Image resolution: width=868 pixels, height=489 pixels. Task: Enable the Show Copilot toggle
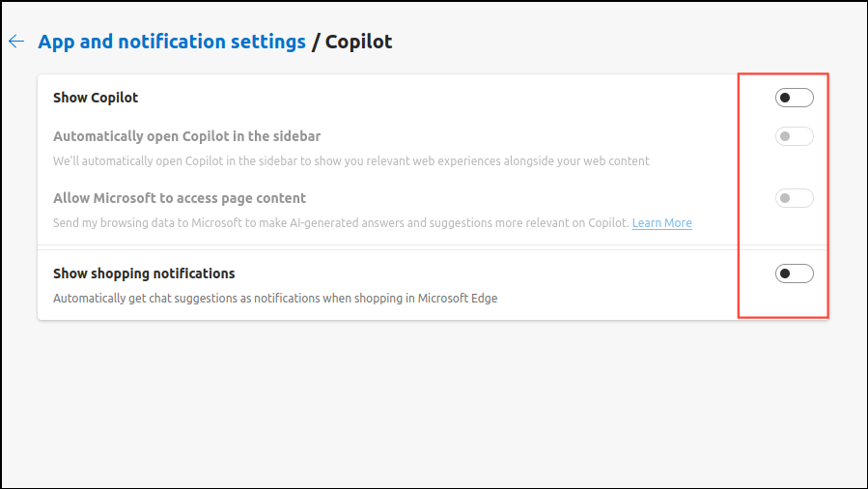tap(794, 98)
